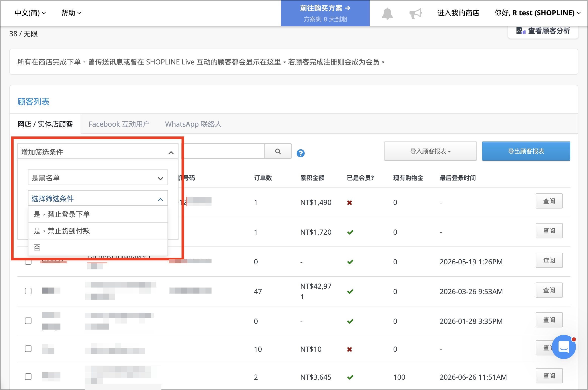The width and height of the screenshot is (588, 390).
Task: Click the customer analytics chart icon
Action: pos(521,31)
